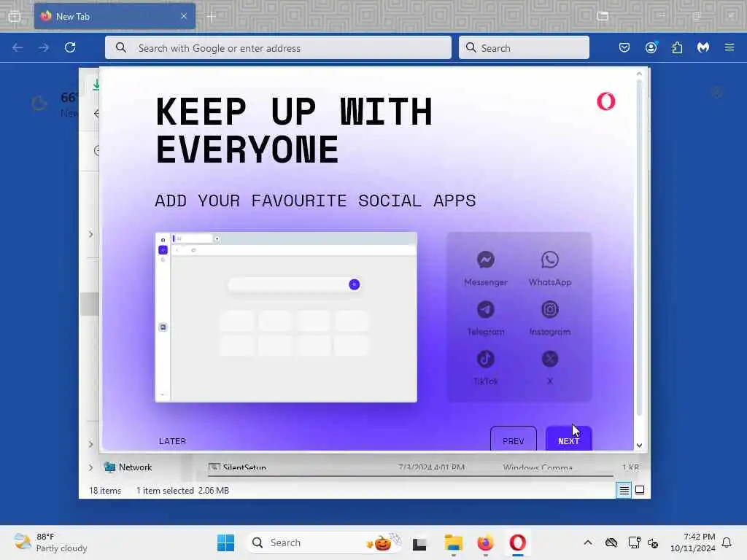Open the clock showing 7:42 PM
The image size is (747, 560).
tap(693, 542)
